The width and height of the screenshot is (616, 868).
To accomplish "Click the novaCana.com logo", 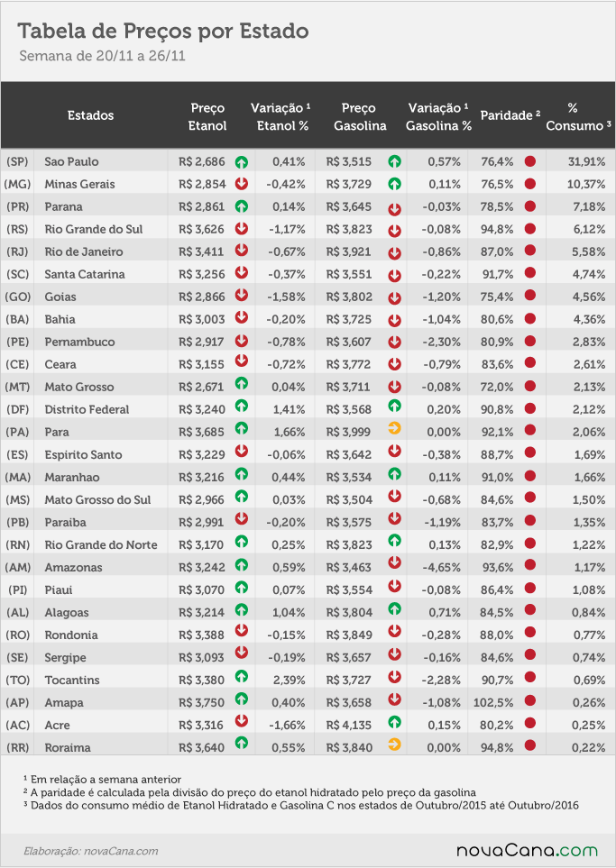I will click(x=527, y=851).
